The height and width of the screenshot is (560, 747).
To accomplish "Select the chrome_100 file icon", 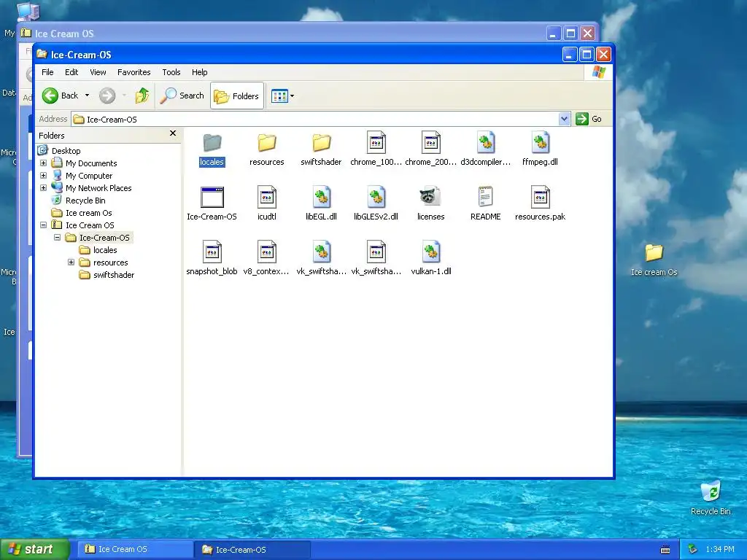I will 376,142.
